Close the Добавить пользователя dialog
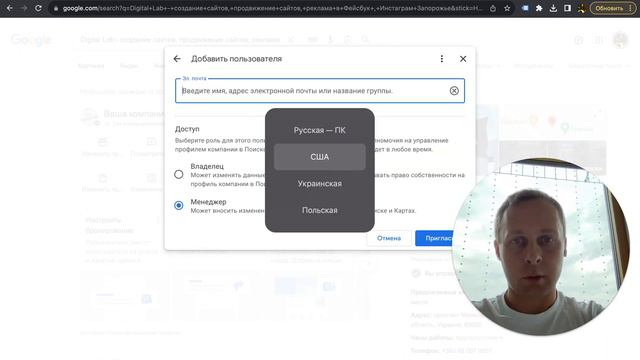640x360 pixels. (x=463, y=59)
